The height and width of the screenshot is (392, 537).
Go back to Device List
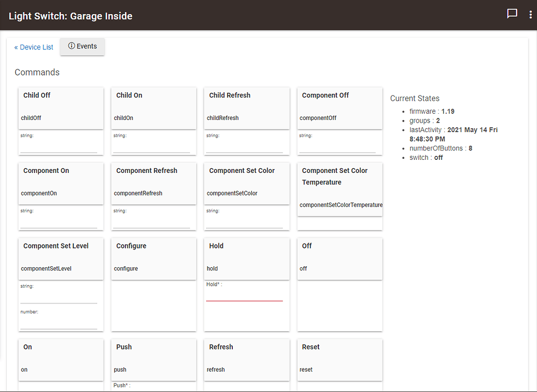(34, 47)
